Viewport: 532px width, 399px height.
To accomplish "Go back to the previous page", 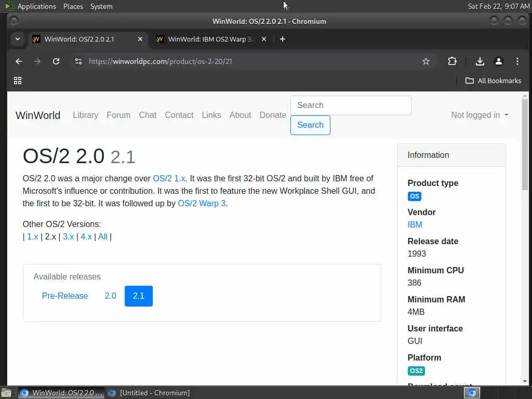I will click(x=19, y=61).
